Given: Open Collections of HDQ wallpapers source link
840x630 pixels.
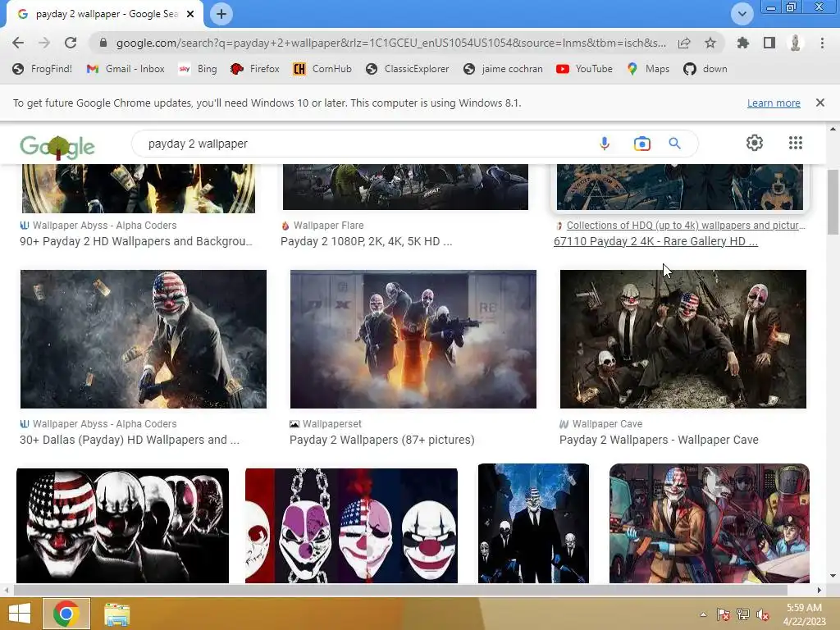Looking at the screenshot, I should 686,226.
